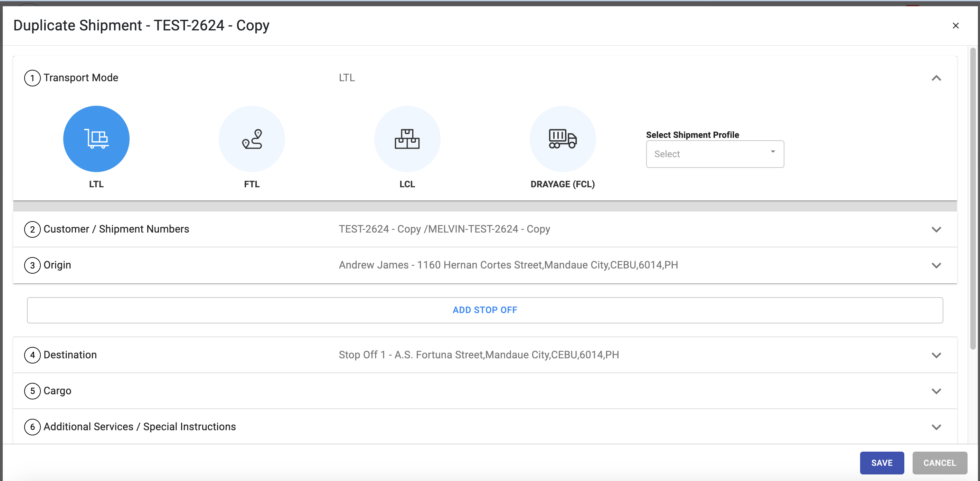Click the Origin step label
Image resolution: width=980 pixels, height=481 pixels.
pos(57,265)
